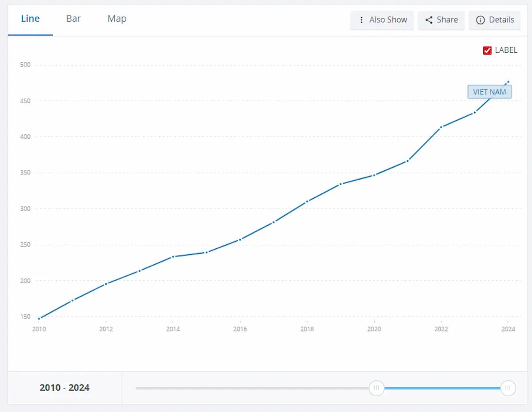This screenshot has width=532, height=412.
Task: Click the left handle of the year slider
Action: pyautogui.click(x=376, y=388)
